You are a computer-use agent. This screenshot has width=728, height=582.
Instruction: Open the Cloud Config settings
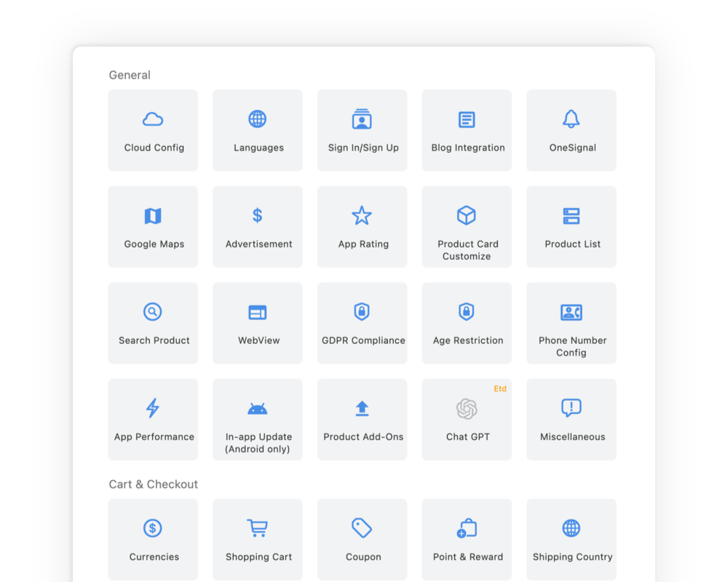153,130
